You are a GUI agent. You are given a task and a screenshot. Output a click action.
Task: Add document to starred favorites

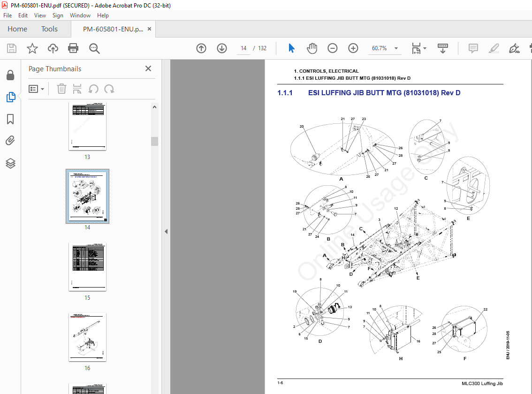32,48
